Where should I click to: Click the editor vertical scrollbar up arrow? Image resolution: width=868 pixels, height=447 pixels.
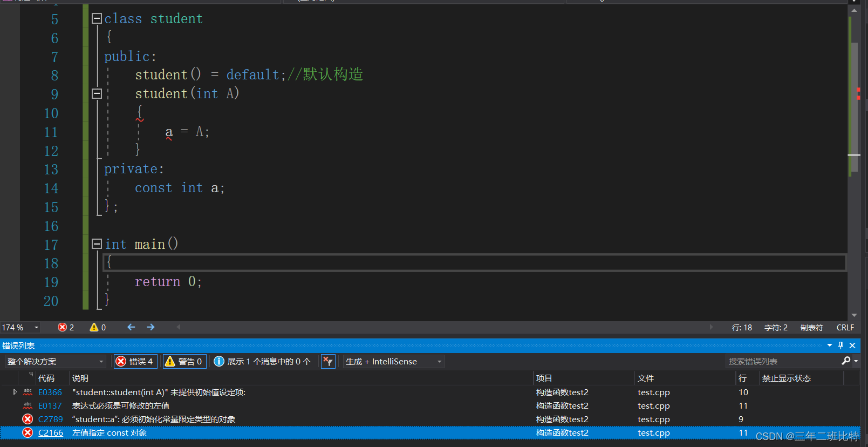tap(854, 10)
